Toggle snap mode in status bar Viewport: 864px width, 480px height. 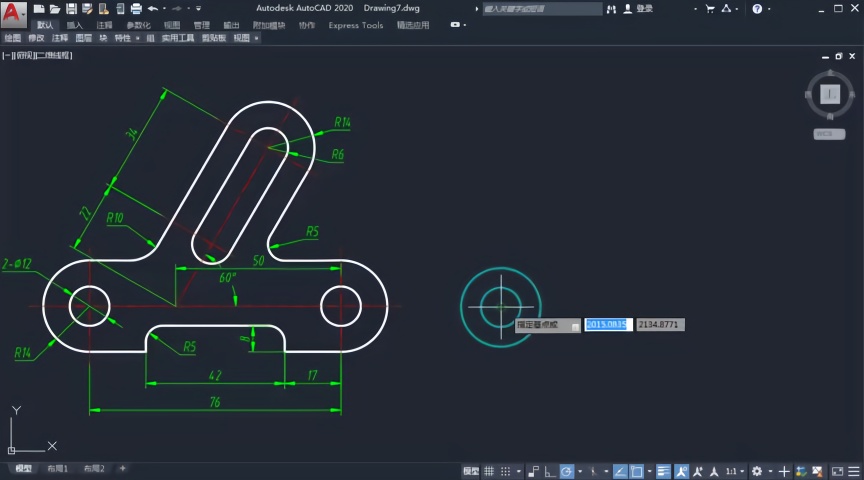click(505, 471)
